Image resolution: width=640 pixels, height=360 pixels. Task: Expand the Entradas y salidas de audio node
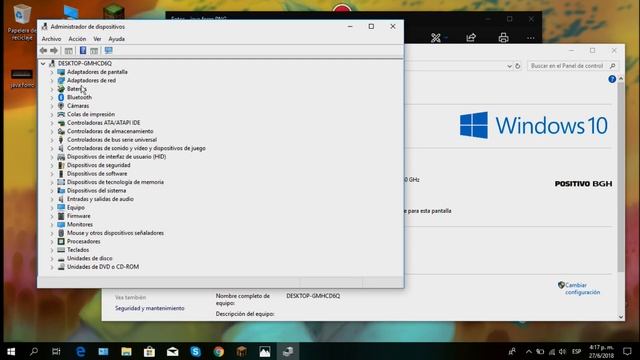52,199
